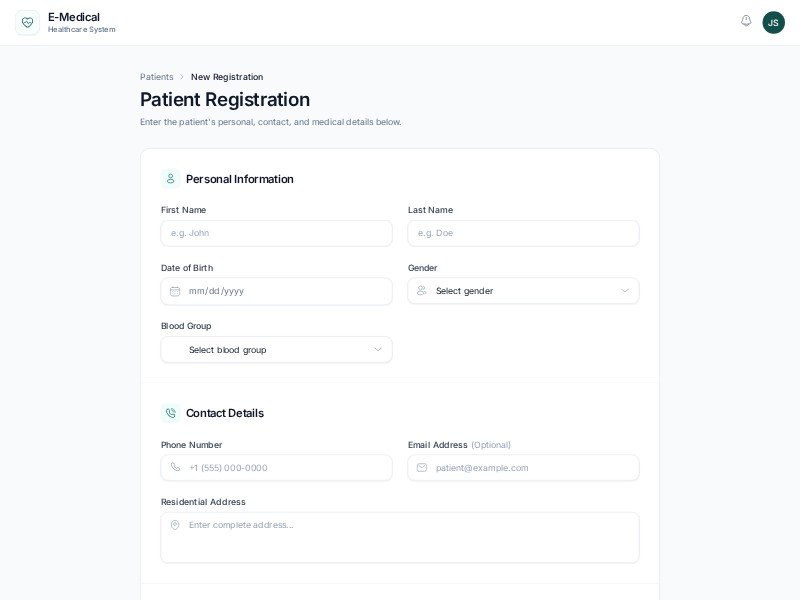Click the E-Medical heart logo icon
Viewport: 800px width, 600px height.
[x=27, y=22]
